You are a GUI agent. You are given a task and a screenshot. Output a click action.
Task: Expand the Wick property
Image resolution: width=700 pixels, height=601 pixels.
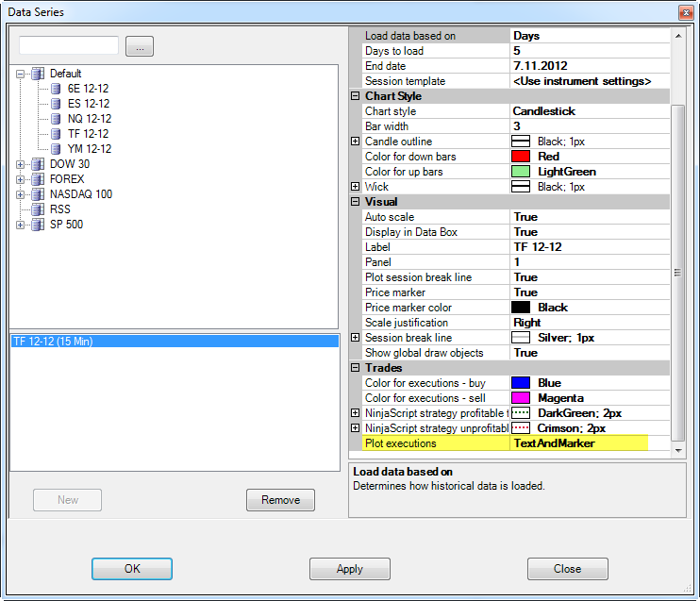coord(355,187)
